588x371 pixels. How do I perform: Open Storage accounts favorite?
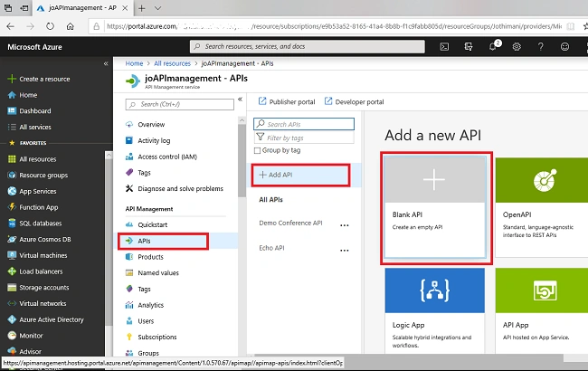pyautogui.click(x=38, y=288)
